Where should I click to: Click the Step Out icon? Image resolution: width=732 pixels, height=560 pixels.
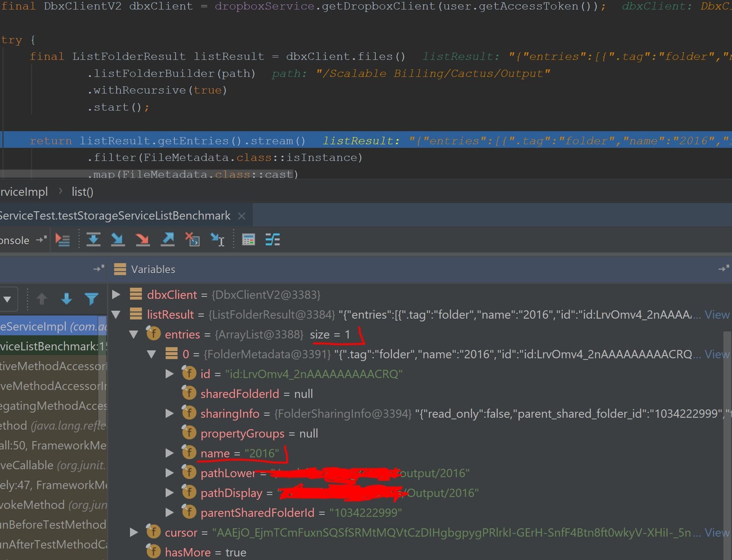(x=167, y=240)
